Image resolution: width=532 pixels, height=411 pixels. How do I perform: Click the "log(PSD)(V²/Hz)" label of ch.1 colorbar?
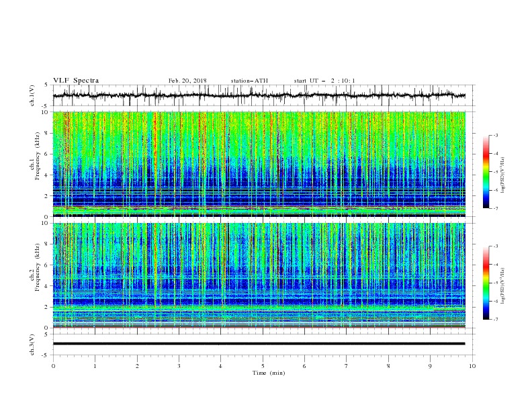click(x=502, y=175)
